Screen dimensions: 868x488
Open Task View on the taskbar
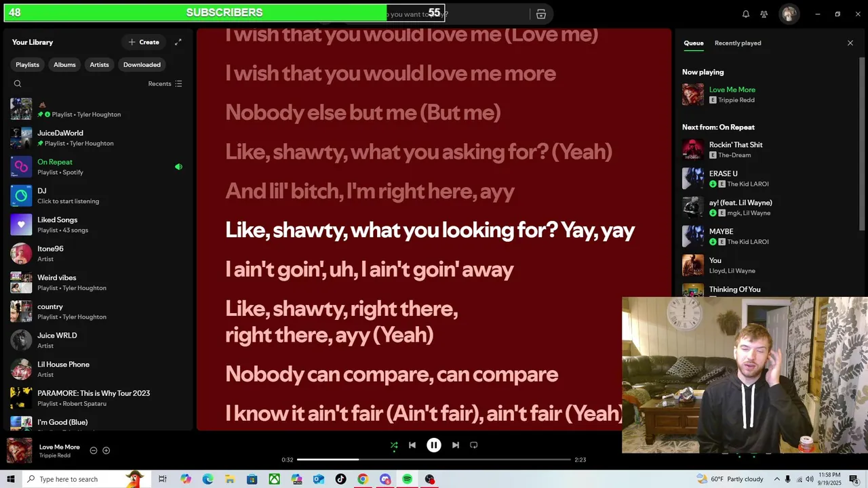163,479
